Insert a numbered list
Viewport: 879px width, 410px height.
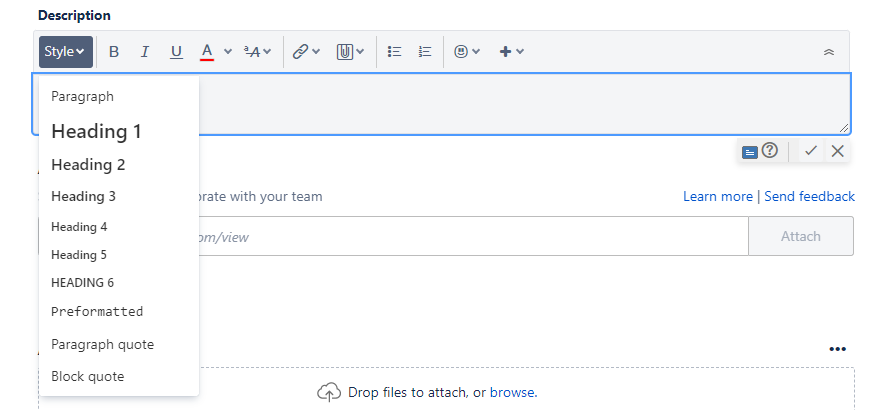[x=425, y=52]
